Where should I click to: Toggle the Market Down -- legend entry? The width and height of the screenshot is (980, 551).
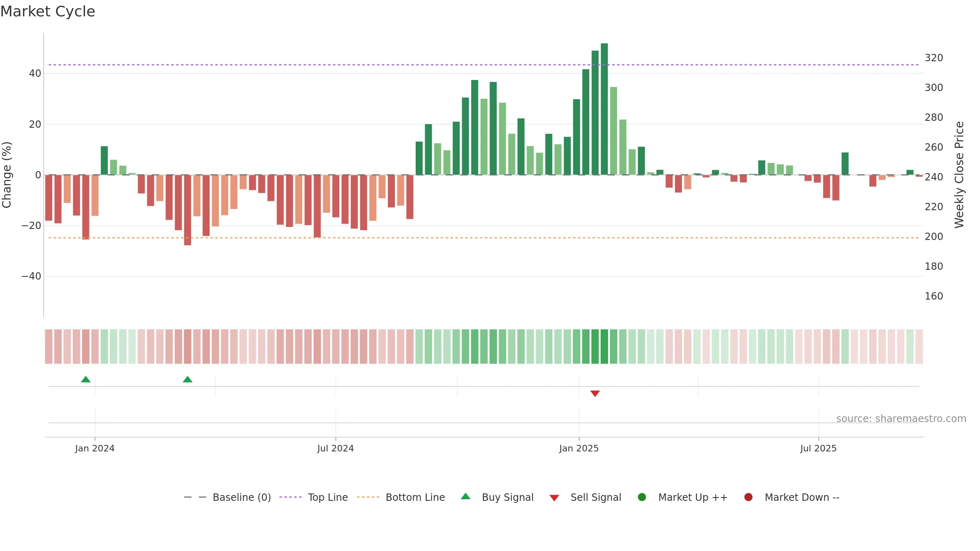[x=792, y=497]
